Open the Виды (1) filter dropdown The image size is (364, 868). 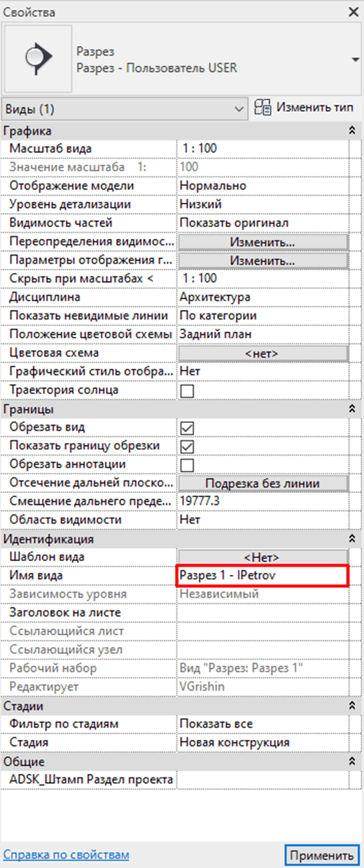125,108
